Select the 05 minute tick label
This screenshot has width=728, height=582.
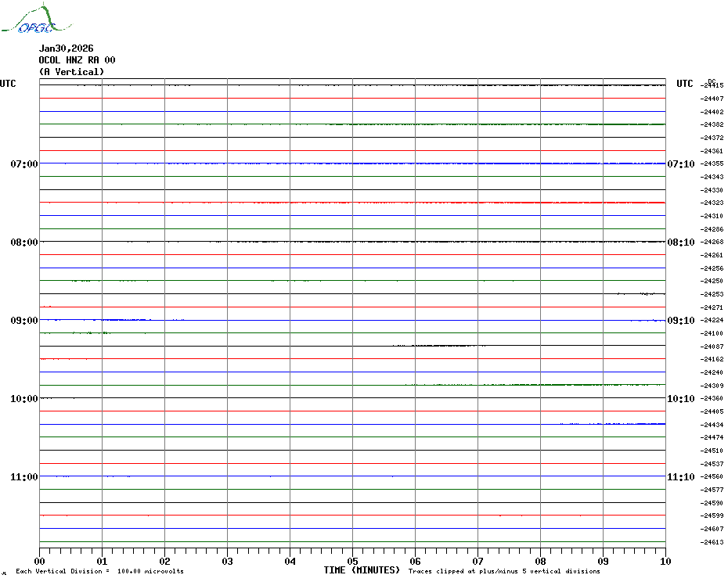click(352, 561)
